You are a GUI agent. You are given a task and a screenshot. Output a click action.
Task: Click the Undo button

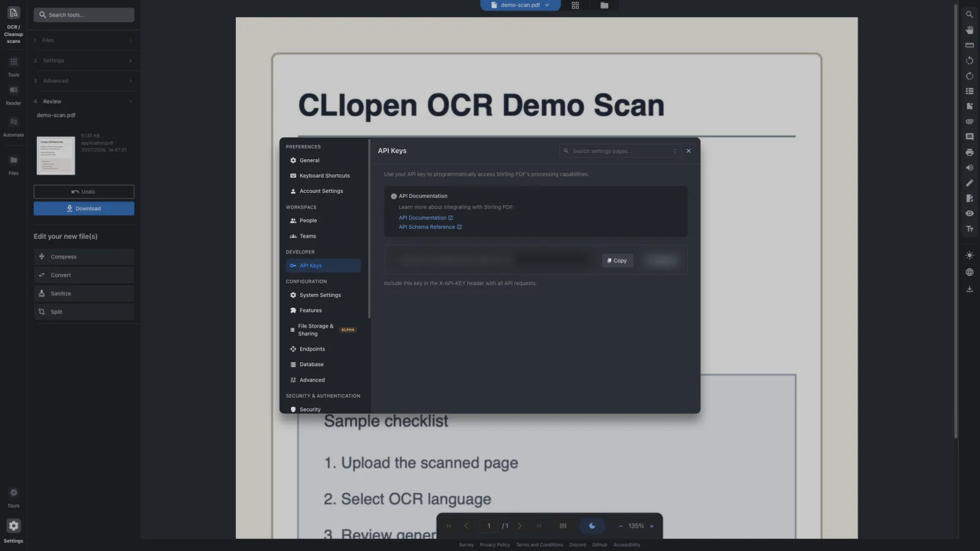84,192
